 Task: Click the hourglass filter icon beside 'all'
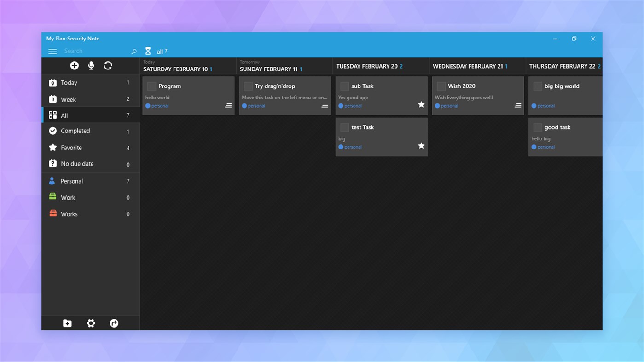pyautogui.click(x=148, y=51)
